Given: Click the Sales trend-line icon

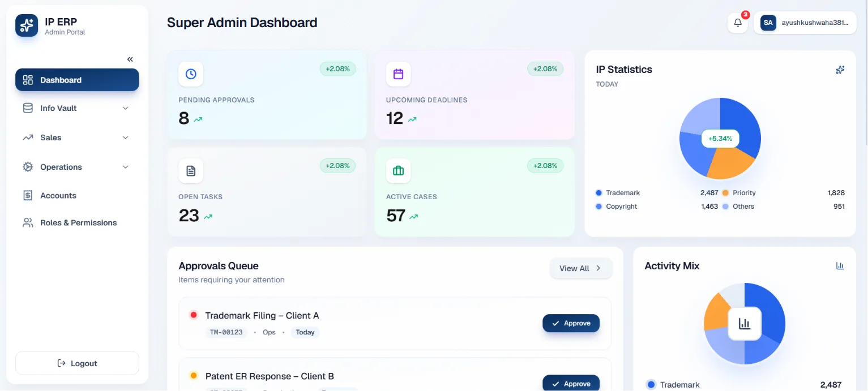Looking at the screenshot, I should coord(28,138).
